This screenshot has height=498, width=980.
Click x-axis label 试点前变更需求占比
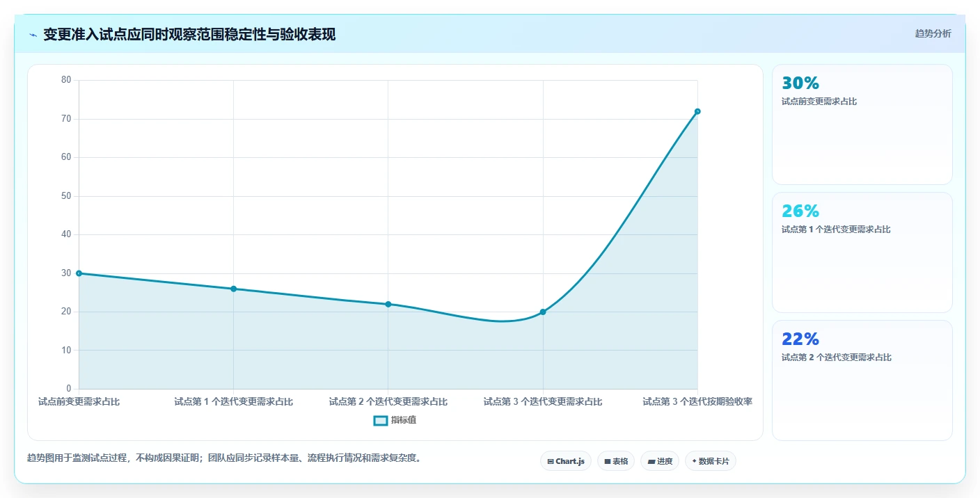coord(79,401)
